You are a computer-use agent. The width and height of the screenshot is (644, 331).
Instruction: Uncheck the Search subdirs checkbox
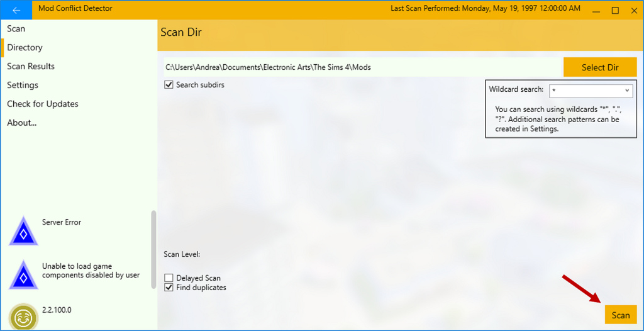[x=169, y=85]
